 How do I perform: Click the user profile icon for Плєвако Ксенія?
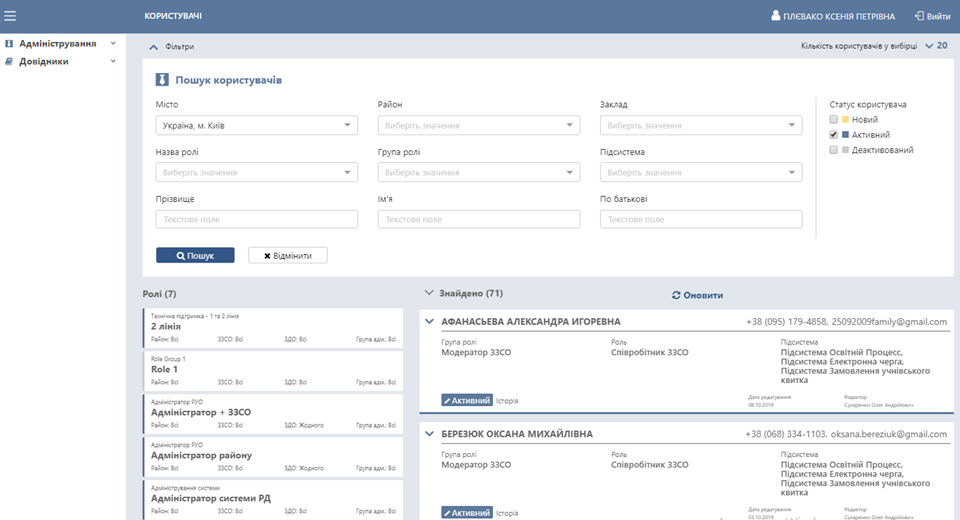tap(774, 16)
